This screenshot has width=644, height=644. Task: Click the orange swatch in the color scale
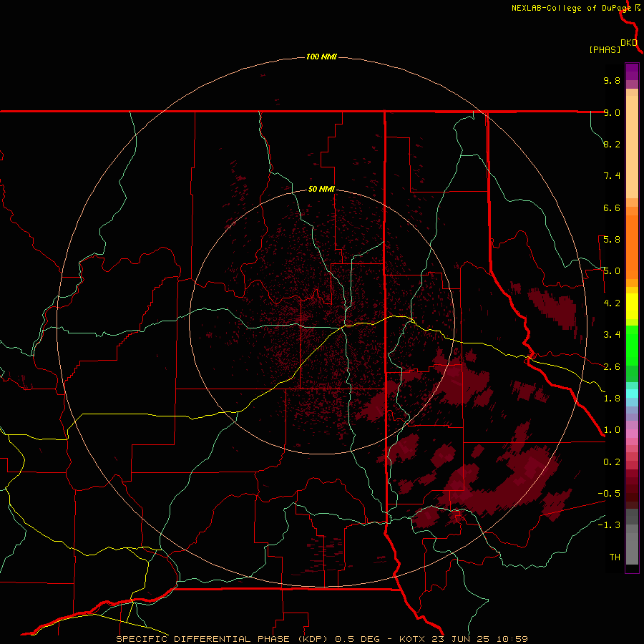[632, 247]
